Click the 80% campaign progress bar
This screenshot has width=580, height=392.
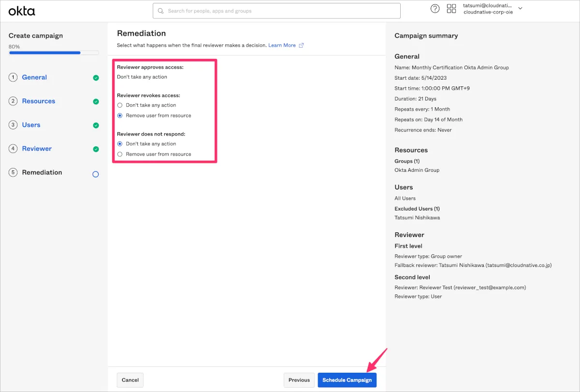[x=54, y=53]
